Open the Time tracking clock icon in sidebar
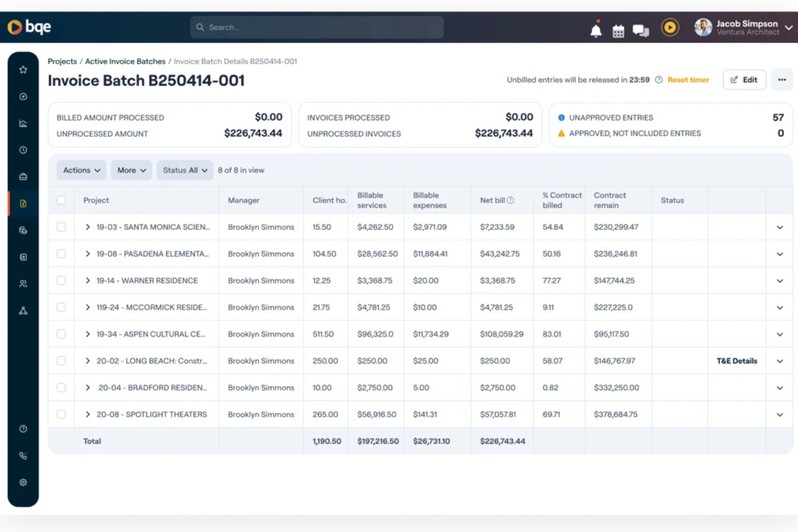798x532 pixels. [x=23, y=149]
